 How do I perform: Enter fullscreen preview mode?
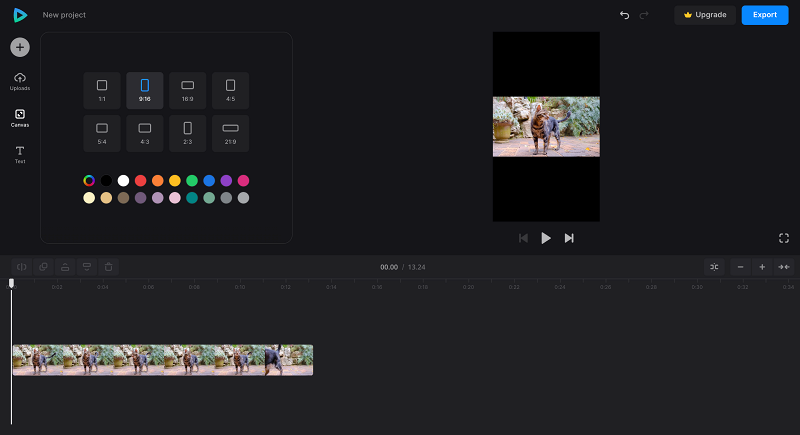tap(784, 238)
